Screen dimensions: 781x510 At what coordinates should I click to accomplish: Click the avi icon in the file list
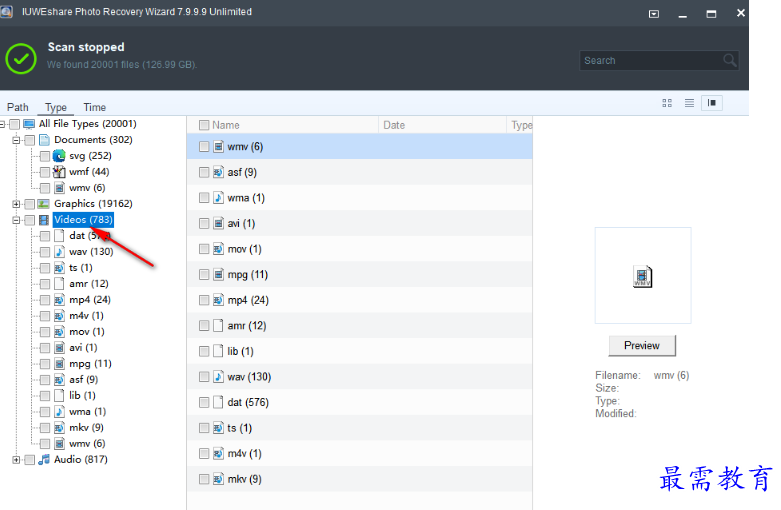218,223
